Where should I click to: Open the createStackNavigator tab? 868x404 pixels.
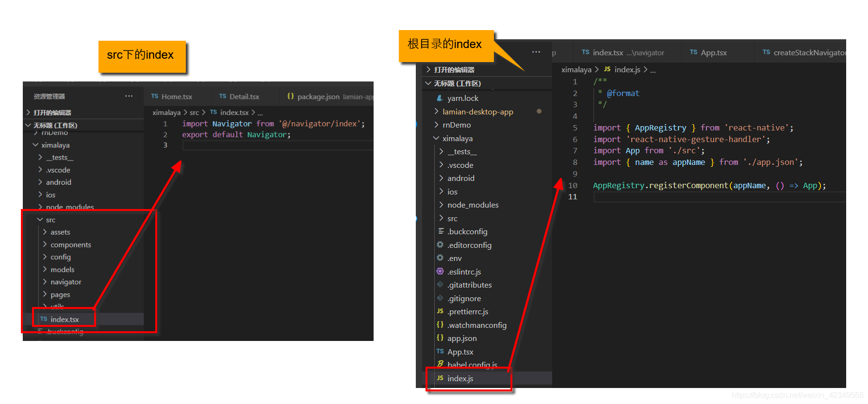(804, 52)
